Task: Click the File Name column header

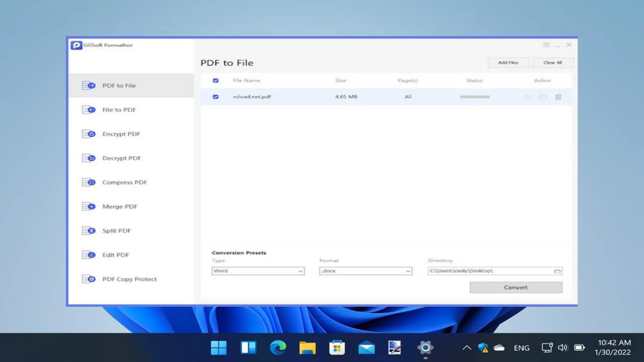Action: pyautogui.click(x=247, y=80)
